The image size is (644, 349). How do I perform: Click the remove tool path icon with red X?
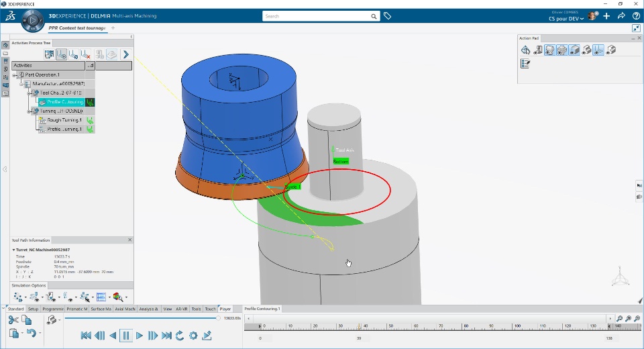pos(85,54)
